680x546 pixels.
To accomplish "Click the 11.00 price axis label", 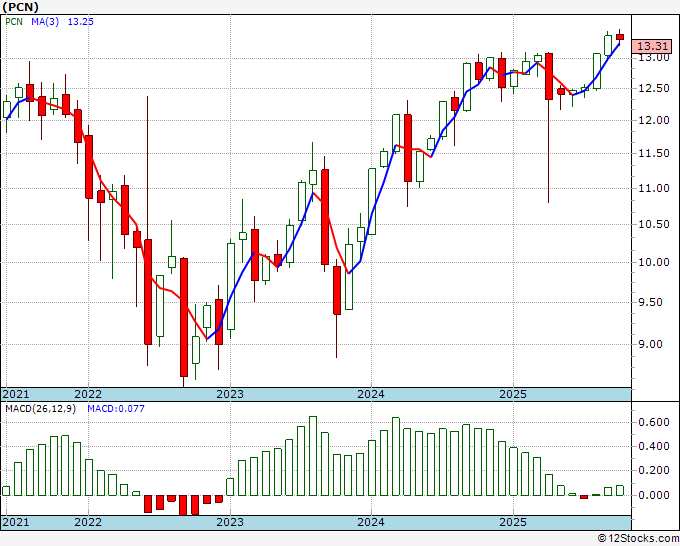I will (654, 188).
